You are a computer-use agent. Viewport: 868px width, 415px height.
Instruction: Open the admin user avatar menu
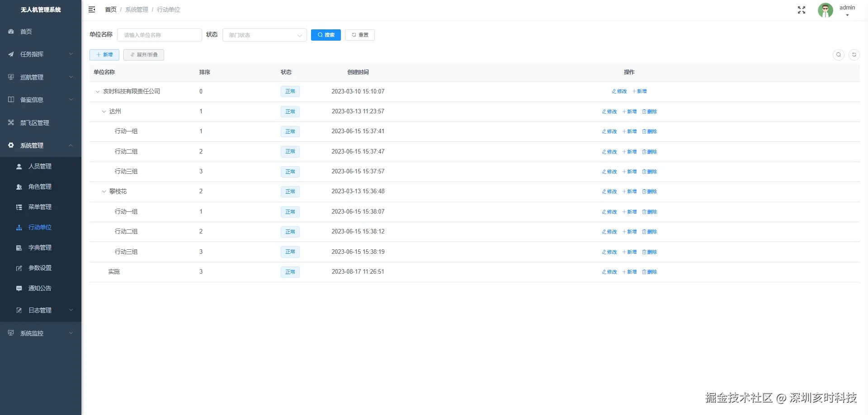pos(826,10)
